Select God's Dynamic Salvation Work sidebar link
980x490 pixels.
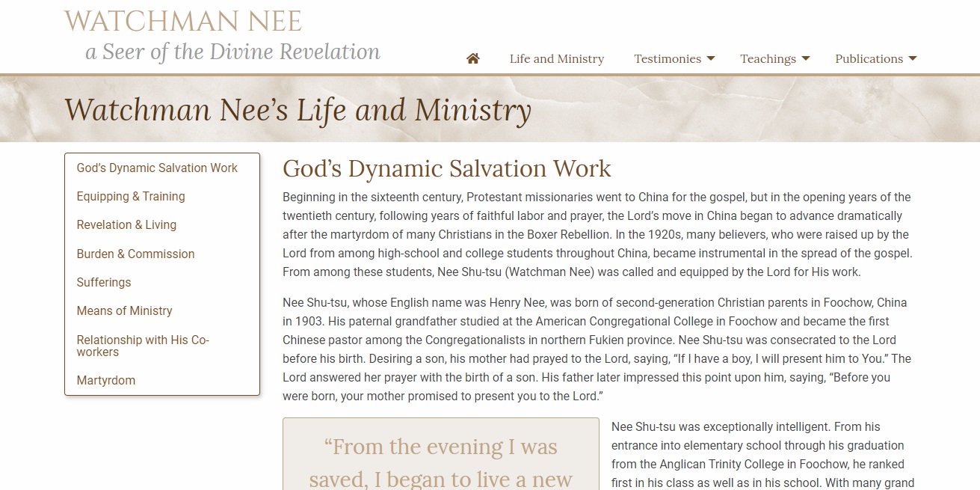pos(157,168)
